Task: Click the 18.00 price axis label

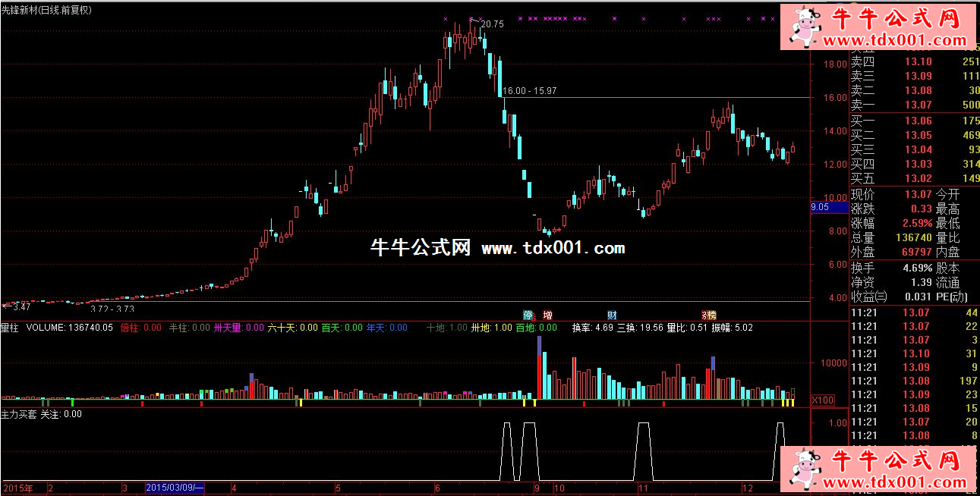Action: 835,64
